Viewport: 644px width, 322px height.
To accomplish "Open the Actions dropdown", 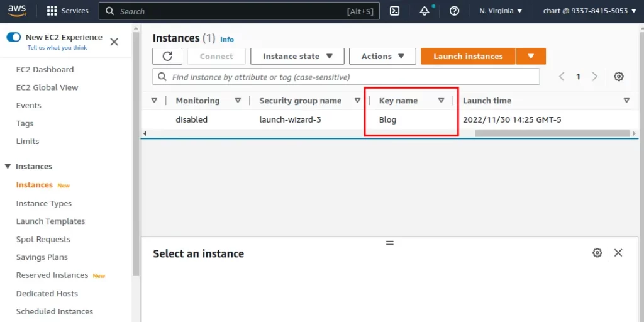I will [382, 56].
